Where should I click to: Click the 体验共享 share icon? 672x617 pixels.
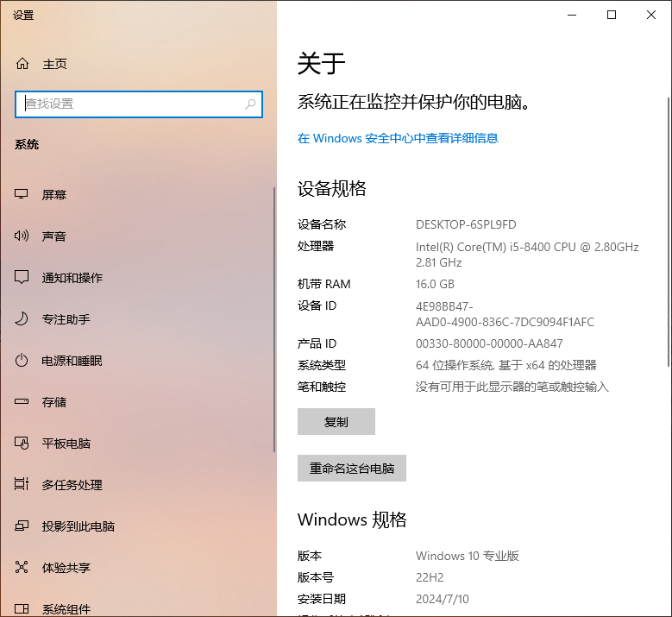[22, 567]
